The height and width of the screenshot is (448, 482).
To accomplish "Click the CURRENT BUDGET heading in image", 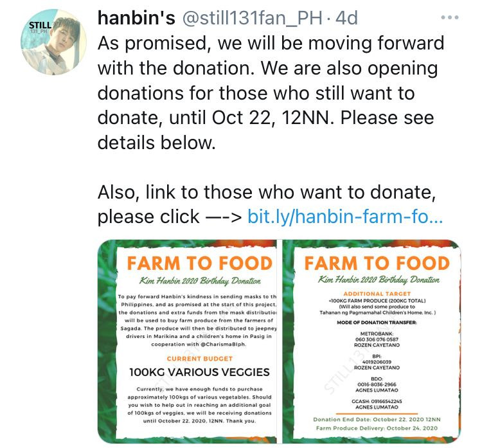I will coord(200,359).
